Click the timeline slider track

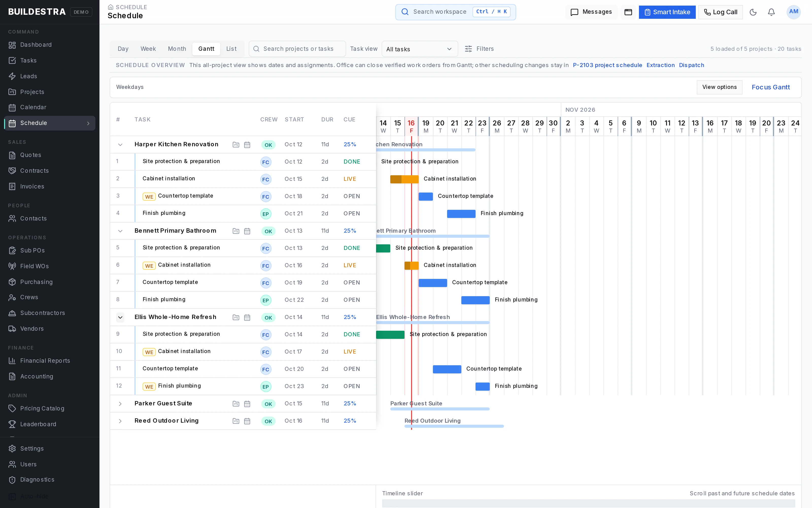coord(588,503)
